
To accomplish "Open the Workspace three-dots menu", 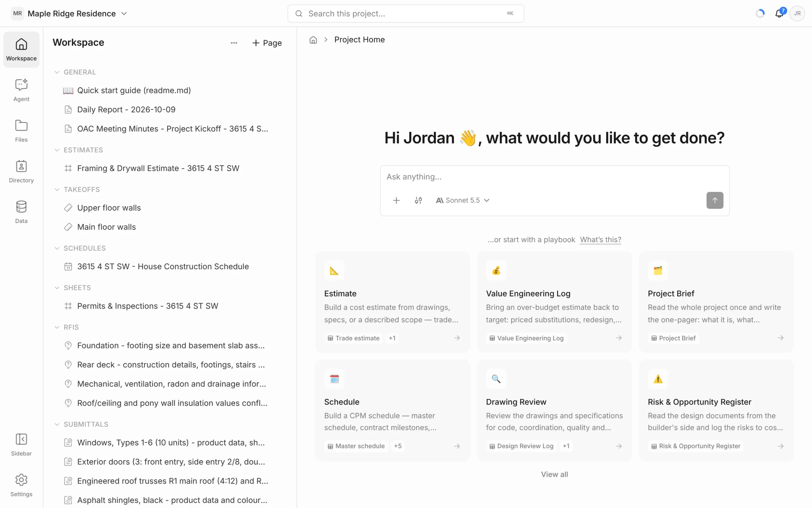I will [234, 43].
